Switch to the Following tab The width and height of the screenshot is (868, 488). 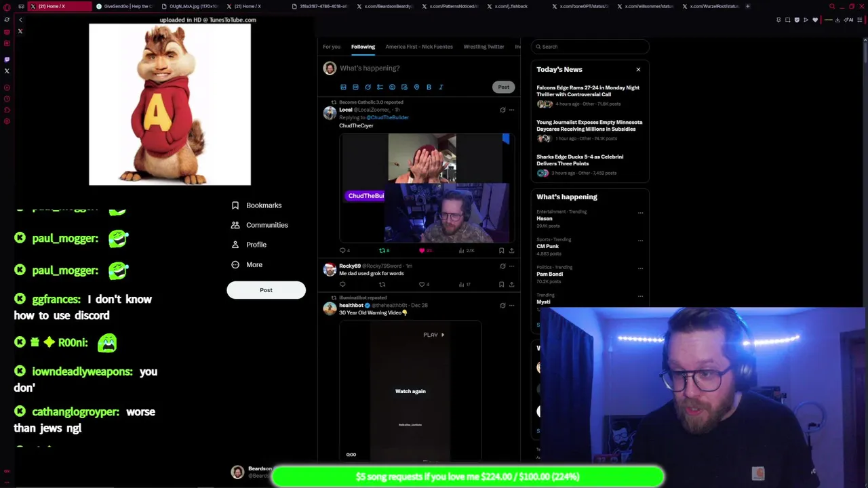363,47
